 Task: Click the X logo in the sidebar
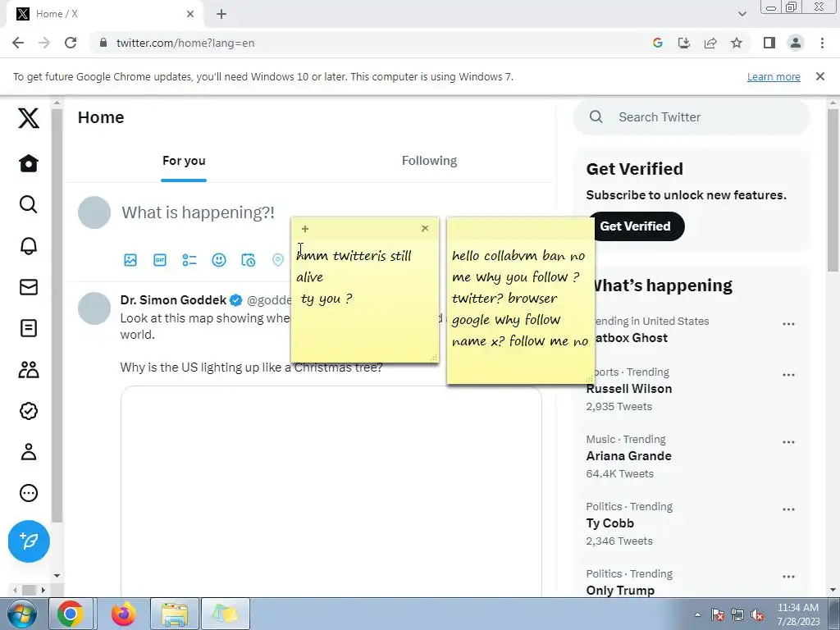(x=29, y=118)
